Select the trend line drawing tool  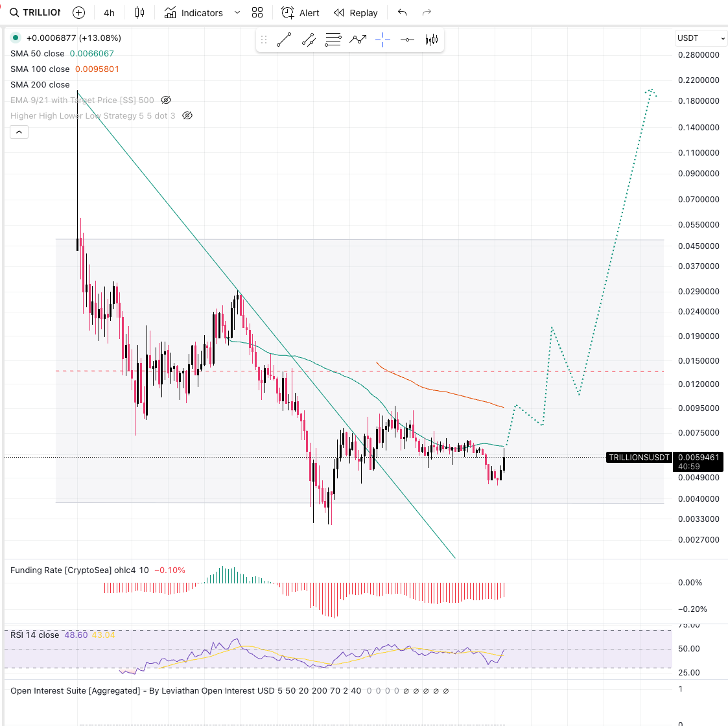coord(283,40)
